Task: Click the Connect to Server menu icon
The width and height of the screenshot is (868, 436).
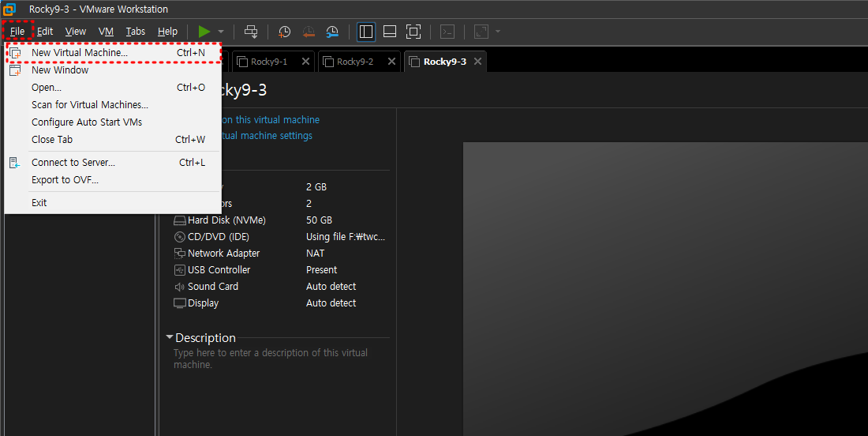Action: (x=15, y=163)
